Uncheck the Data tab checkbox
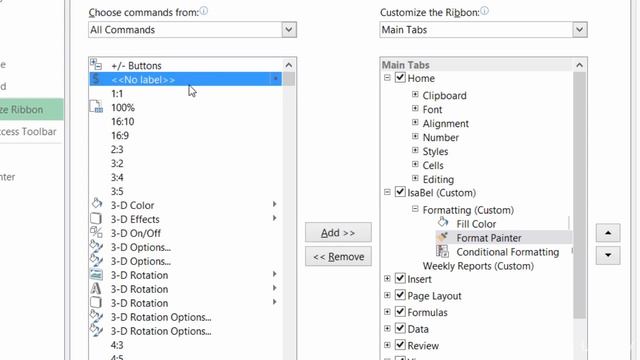The width and height of the screenshot is (640, 360). point(400,329)
